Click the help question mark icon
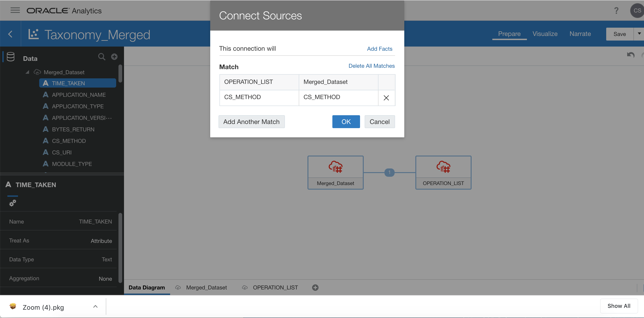This screenshot has height=318, width=644. click(x=616, y=11)
